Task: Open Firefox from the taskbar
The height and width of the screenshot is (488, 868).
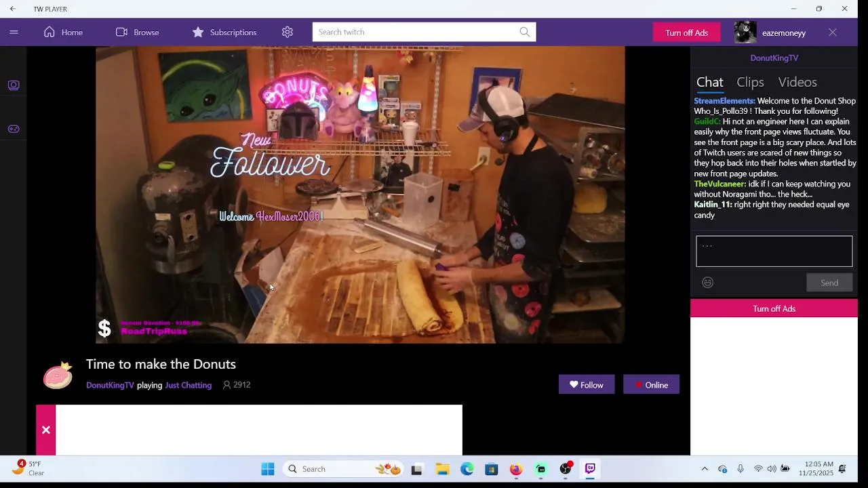Action: click(x=516, y=469)
